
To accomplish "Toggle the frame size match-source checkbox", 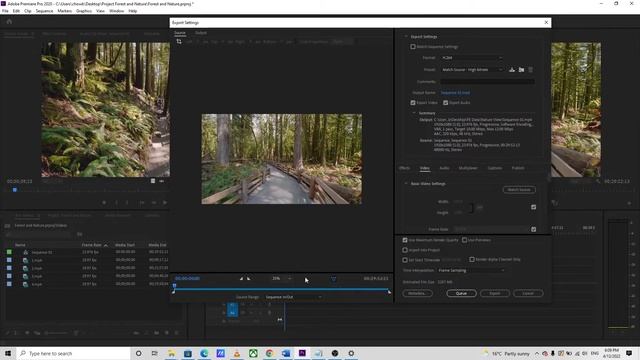I will tap(533, 207).
